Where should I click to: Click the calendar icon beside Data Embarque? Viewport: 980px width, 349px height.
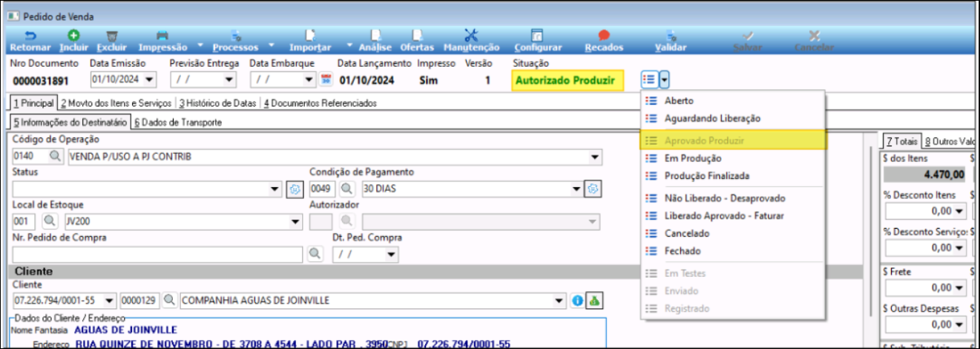[325, 79]
